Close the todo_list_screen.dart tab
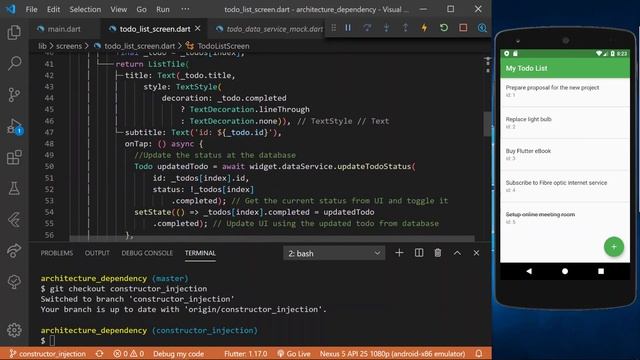Screen dimensions: 640x360 198,29
